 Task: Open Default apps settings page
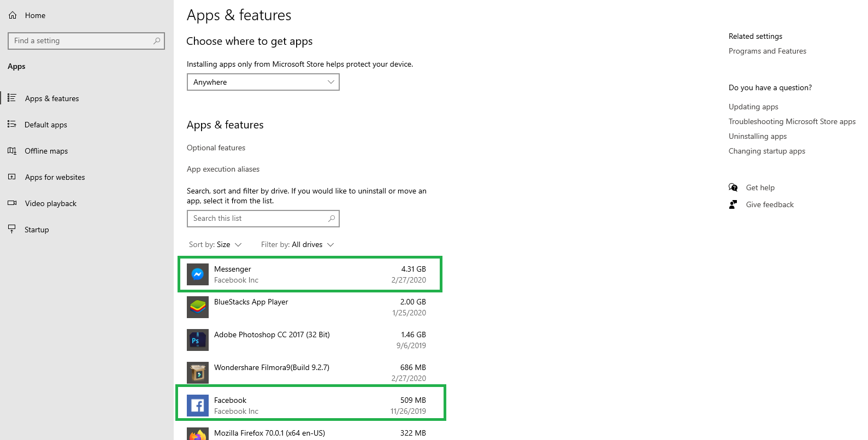[46, 125]
